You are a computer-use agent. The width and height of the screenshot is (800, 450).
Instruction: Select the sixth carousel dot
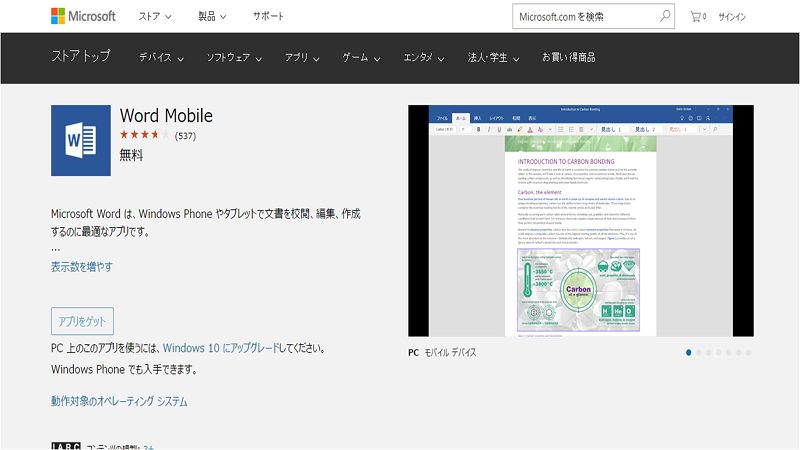[x=738, y=353]
